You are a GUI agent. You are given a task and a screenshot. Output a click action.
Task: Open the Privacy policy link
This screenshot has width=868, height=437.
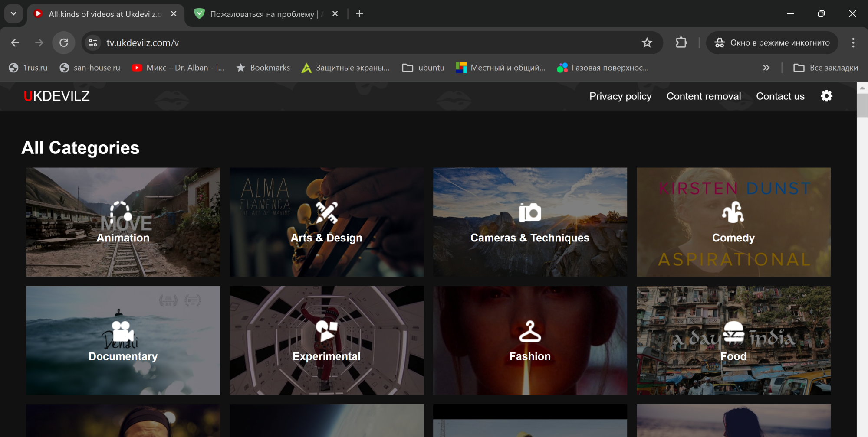click(620, 96)
